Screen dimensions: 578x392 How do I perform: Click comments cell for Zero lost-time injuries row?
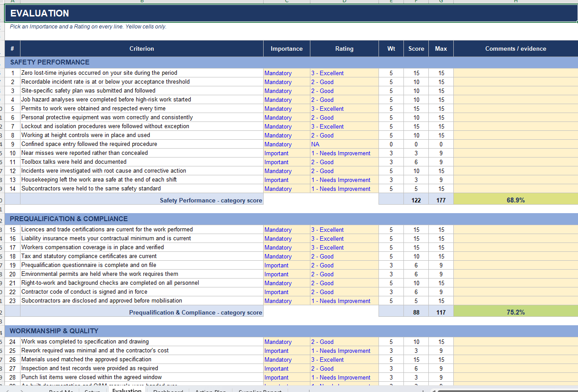click(516, 73)
